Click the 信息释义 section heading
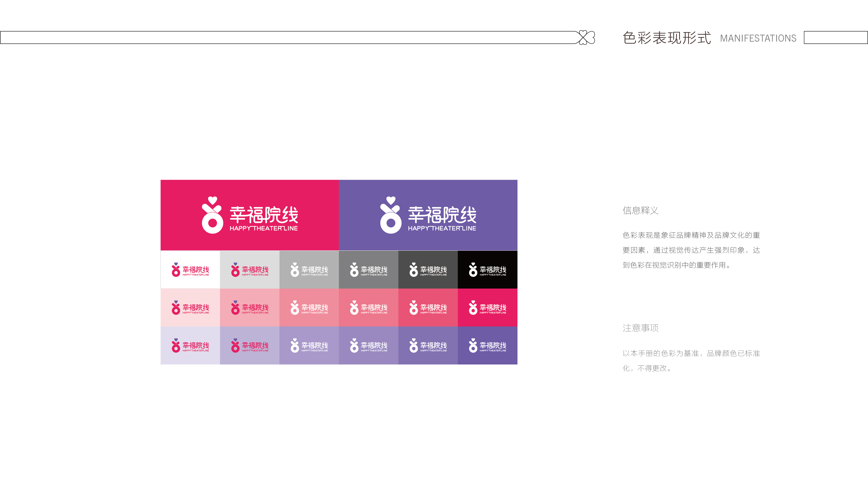 pyautogui.click(x=640, y=211)
